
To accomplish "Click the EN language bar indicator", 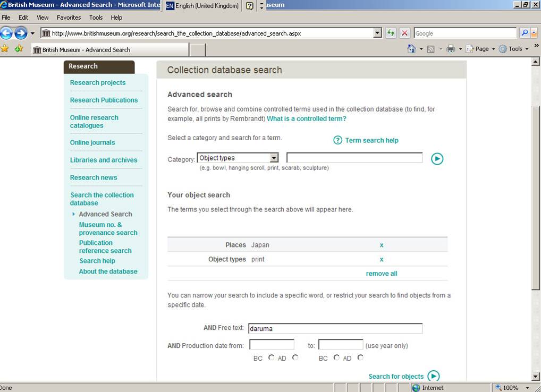I will click(170, 6).
